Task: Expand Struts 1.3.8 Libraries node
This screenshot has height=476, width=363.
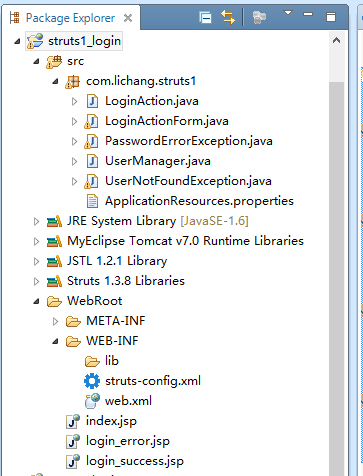Action: point(36,281)
